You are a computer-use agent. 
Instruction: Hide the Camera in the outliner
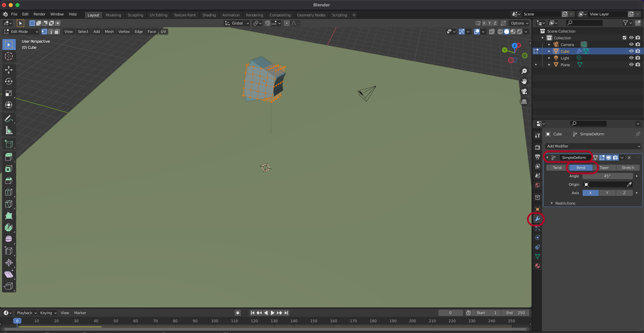pyautogui.click(x=631, y=44)
